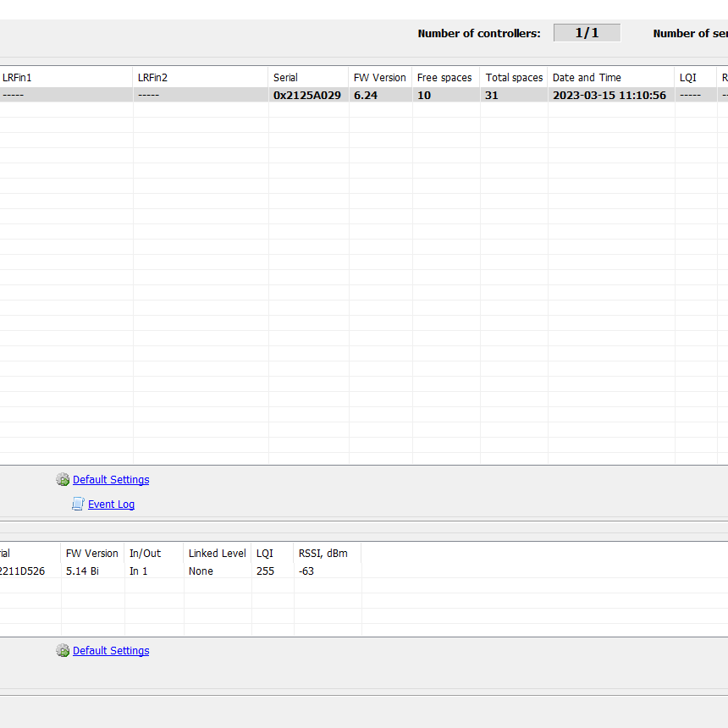Select the controller row with serial 0x2125A029
Image resolution: width=728 pixels, height=728 pixels.
307,96
